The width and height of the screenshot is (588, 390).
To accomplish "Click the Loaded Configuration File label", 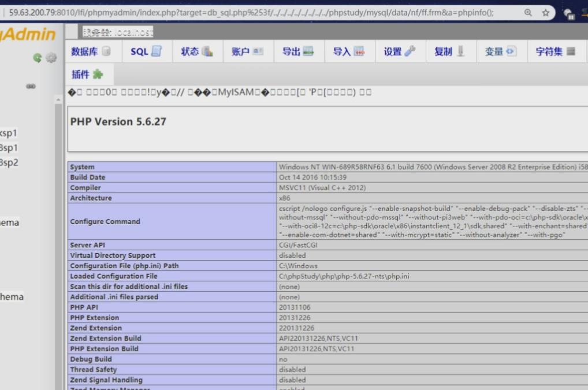I will coord(114,276).
